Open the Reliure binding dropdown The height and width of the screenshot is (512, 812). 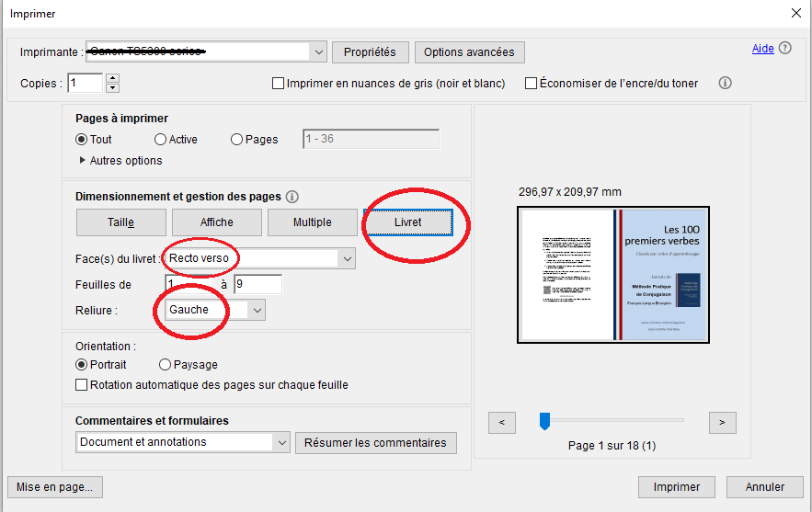pos(257,311)
